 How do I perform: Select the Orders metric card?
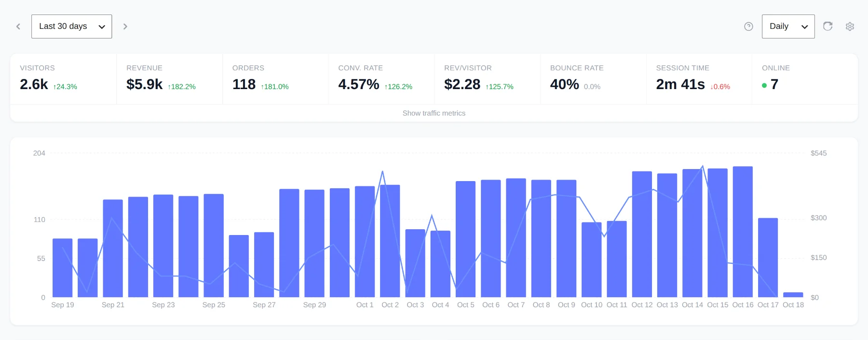click(275, 79)
